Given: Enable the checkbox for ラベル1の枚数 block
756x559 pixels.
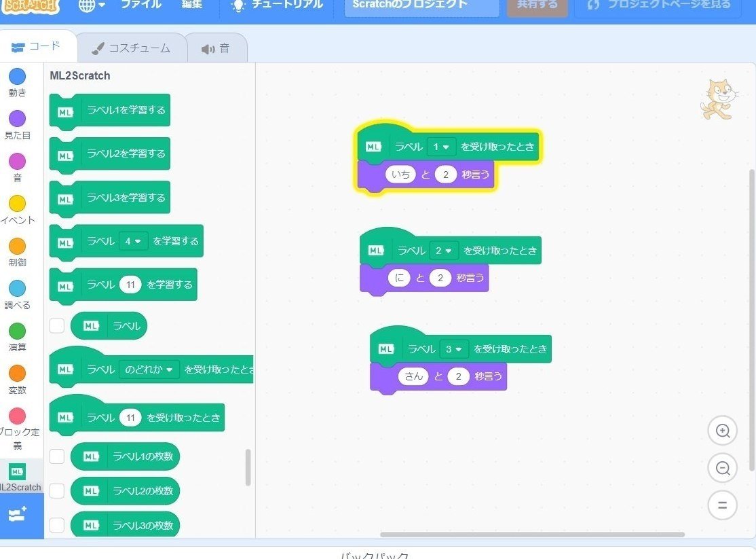Looking at the screenshot, I should click(57, 456).
